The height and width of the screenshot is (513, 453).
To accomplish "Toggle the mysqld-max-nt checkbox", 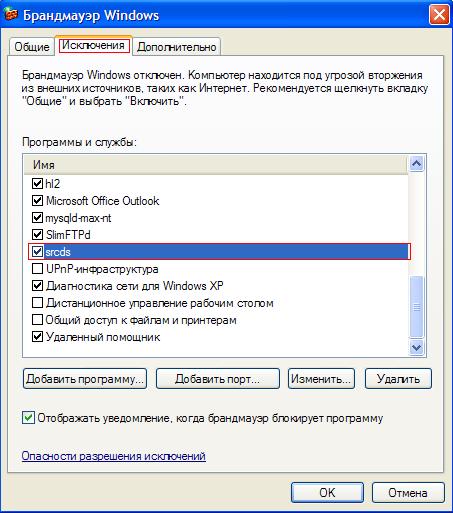I will coord(37,218).
